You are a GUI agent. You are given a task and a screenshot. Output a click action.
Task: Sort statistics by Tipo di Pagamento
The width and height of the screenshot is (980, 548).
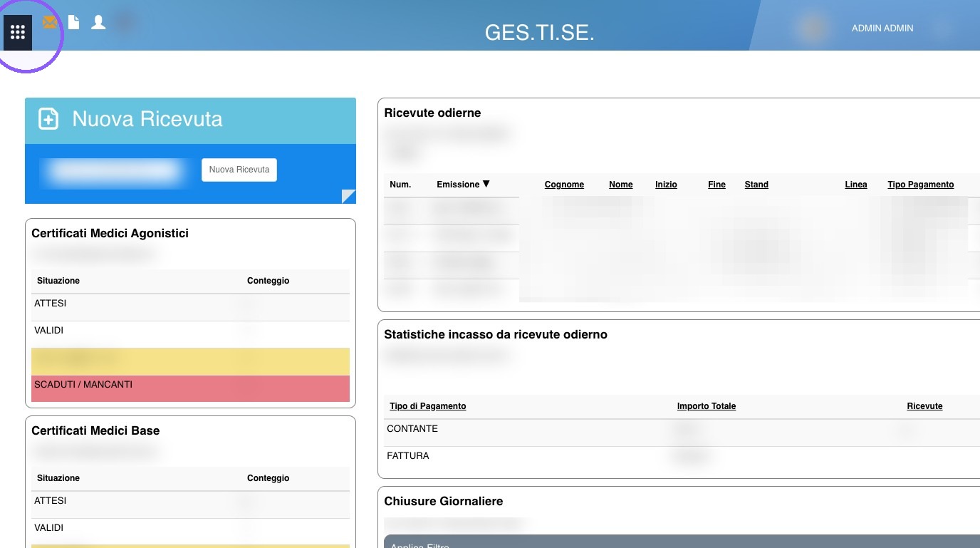point(428,406)
